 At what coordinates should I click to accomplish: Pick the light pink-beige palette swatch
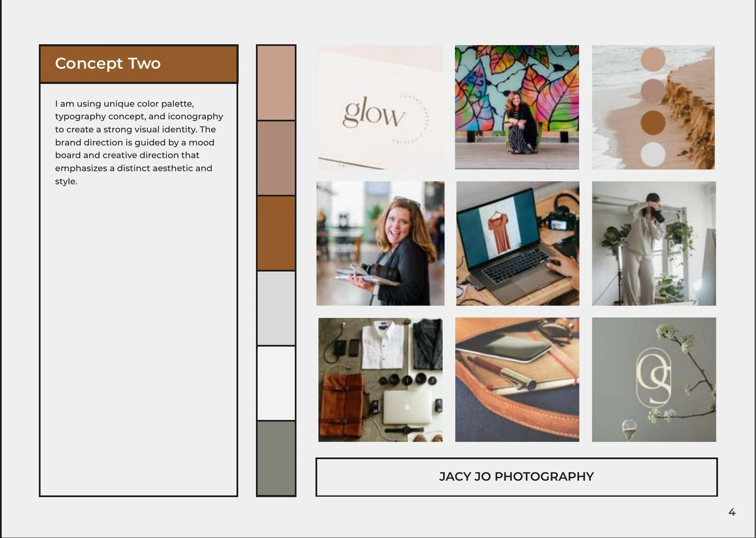point(276,83)
